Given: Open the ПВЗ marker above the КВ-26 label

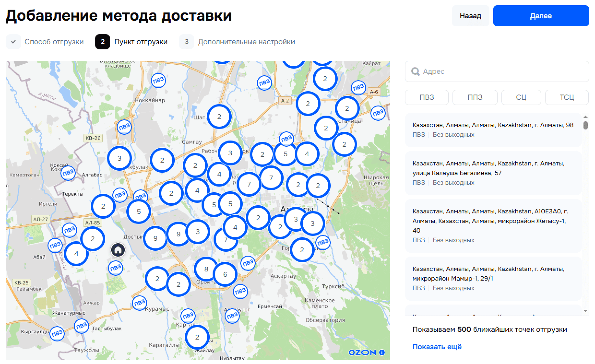Looking at the screenshot, I should [124, 127].
